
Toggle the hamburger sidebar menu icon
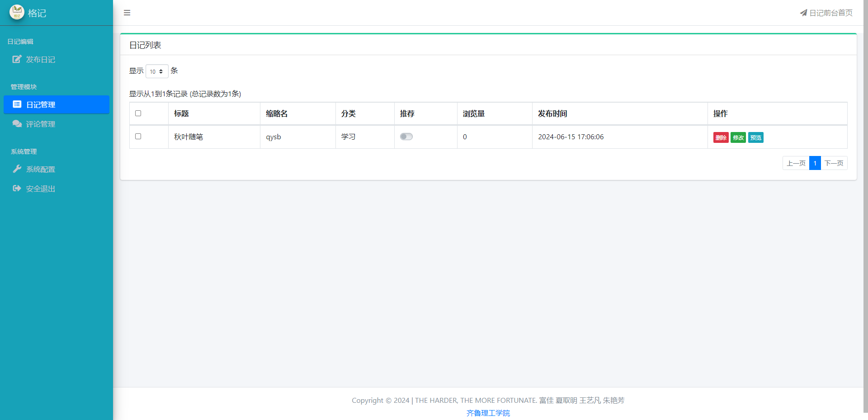click(x=127, y=13)
